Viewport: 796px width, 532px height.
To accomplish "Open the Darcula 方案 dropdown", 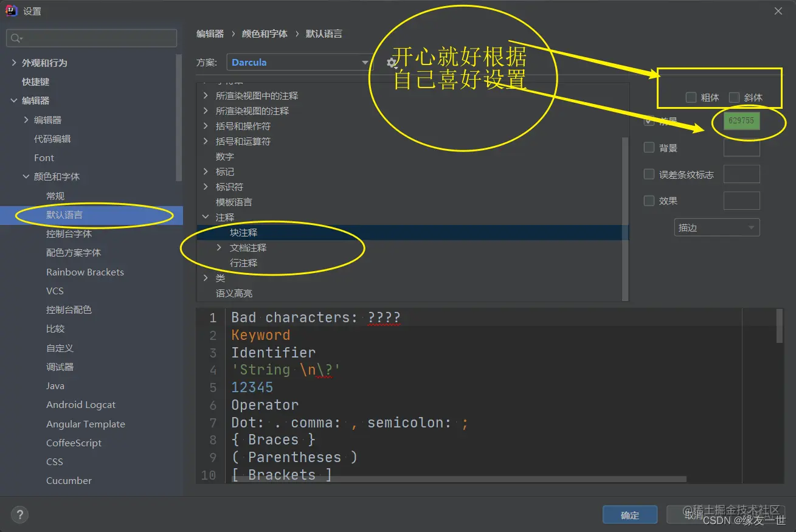I will tap(364, 62).
